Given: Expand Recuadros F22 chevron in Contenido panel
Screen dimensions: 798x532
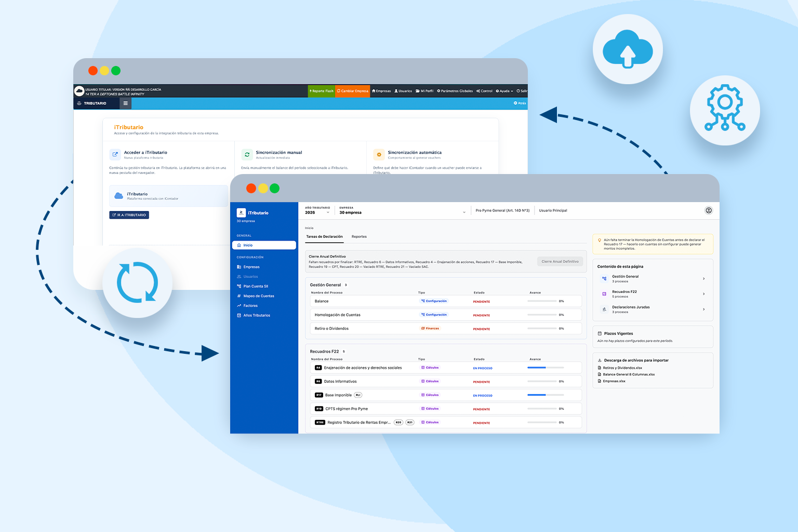Looking at the screenshot, I should click(704, 294).
